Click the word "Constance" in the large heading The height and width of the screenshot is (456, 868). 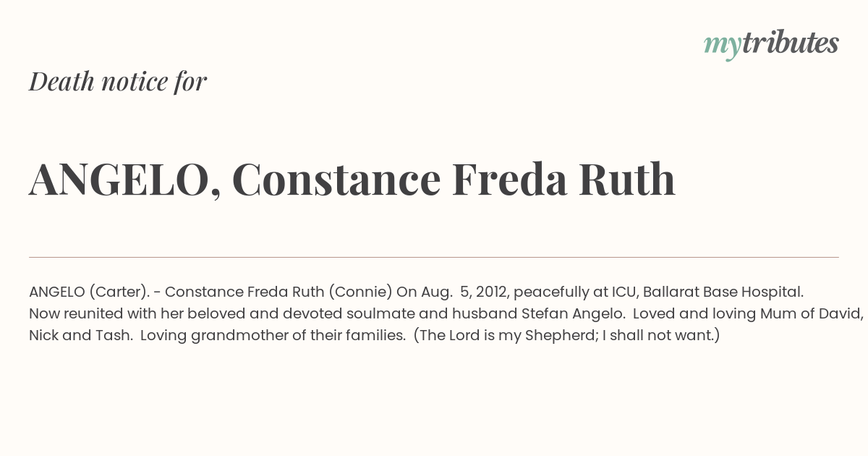336,180
